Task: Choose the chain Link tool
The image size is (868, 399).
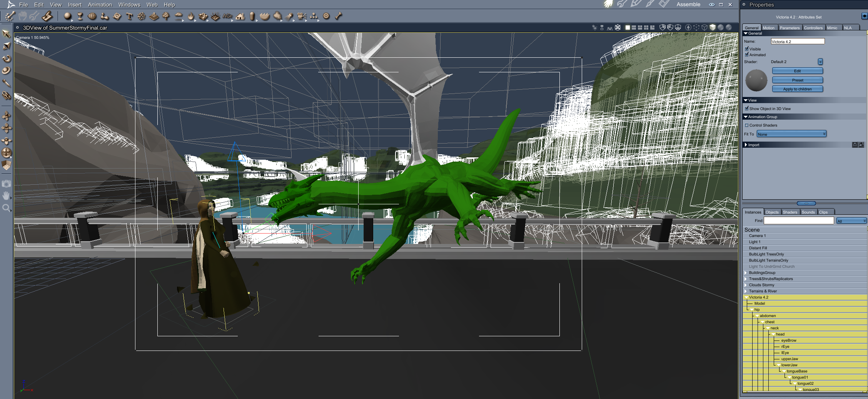Action: (6, 95)
